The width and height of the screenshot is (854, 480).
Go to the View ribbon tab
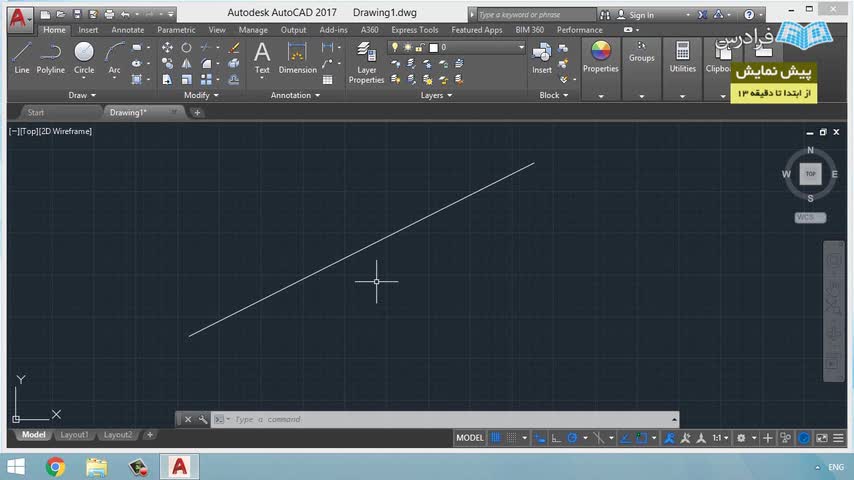[x=217, y=30]
